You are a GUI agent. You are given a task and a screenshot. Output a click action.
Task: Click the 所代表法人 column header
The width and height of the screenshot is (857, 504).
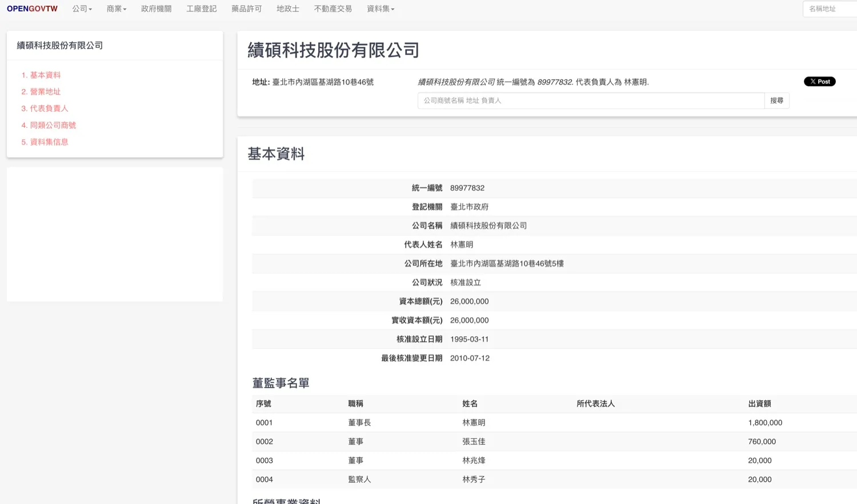pos(595,404)
